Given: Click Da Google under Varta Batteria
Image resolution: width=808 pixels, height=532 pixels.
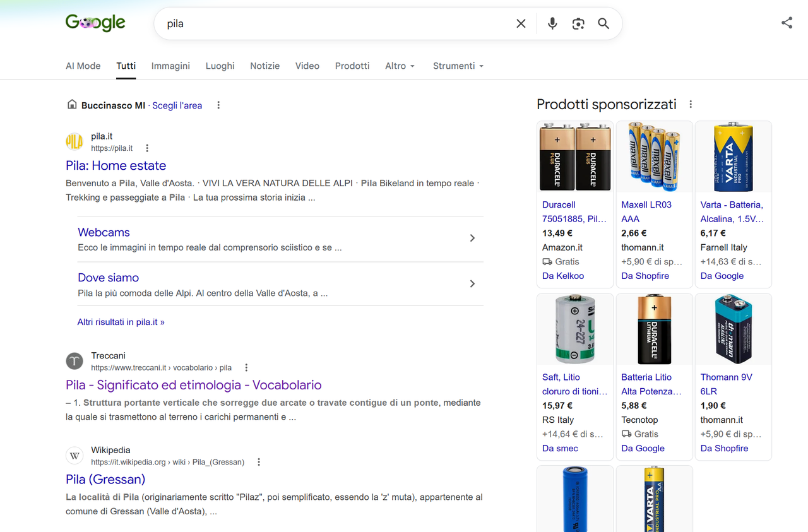Looking at the screenshot, I should (722, 276).
